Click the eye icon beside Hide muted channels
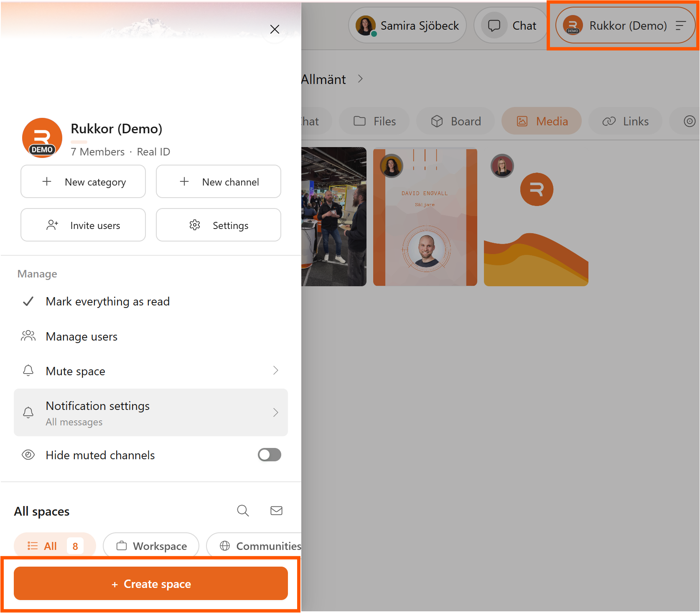 pos(28,455)
